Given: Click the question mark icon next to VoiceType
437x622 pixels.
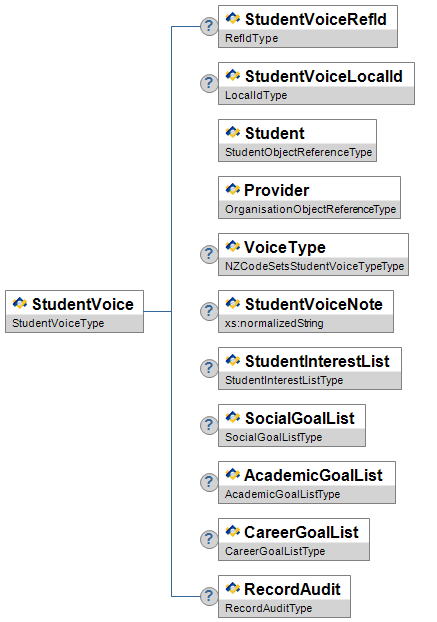Looking at the screenshot, I should pyautogui.click(x=209, y=254).
